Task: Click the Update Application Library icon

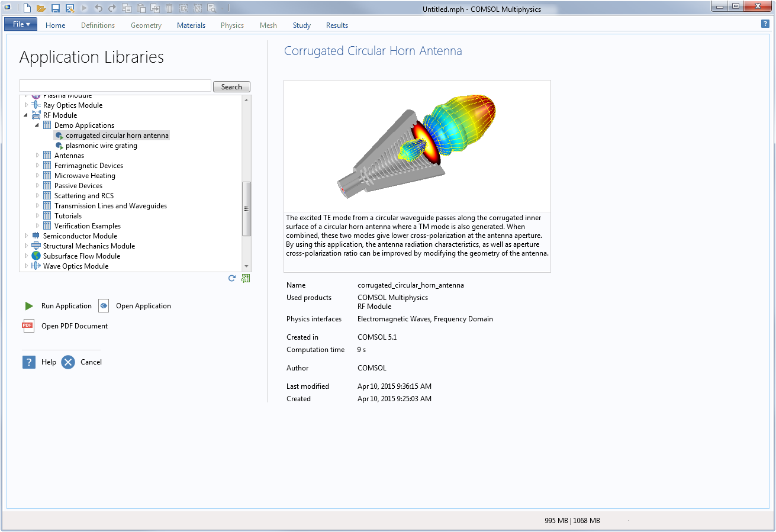Action: [x=246, y=278]
